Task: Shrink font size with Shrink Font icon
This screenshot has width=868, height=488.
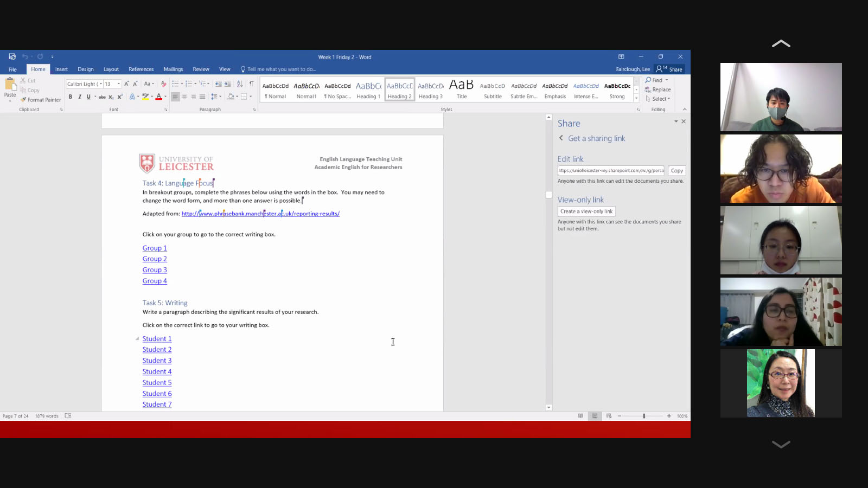Action: [135, 84]
